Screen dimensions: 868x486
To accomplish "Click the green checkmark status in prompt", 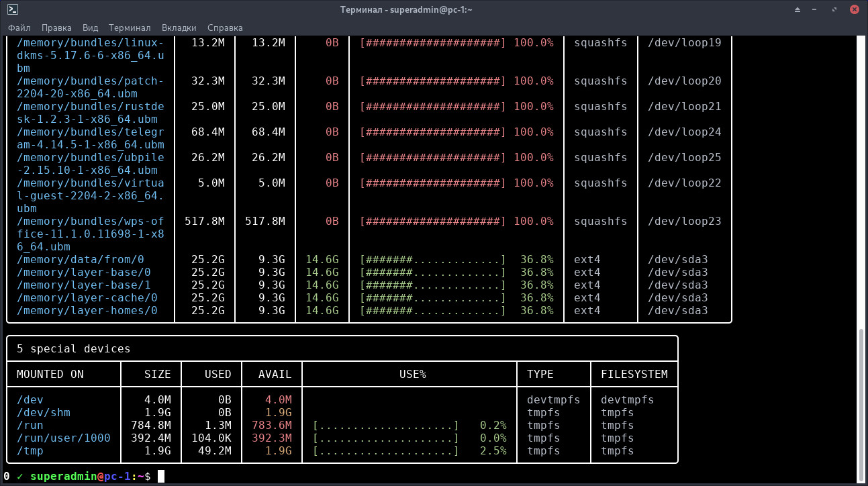I will pos(20,477).
